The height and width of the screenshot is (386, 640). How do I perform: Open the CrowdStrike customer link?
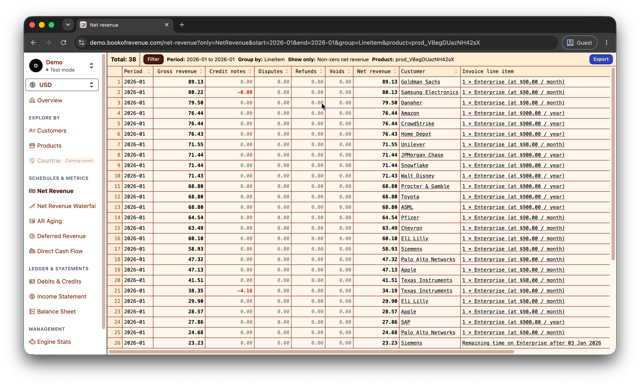tap(418, 124)
